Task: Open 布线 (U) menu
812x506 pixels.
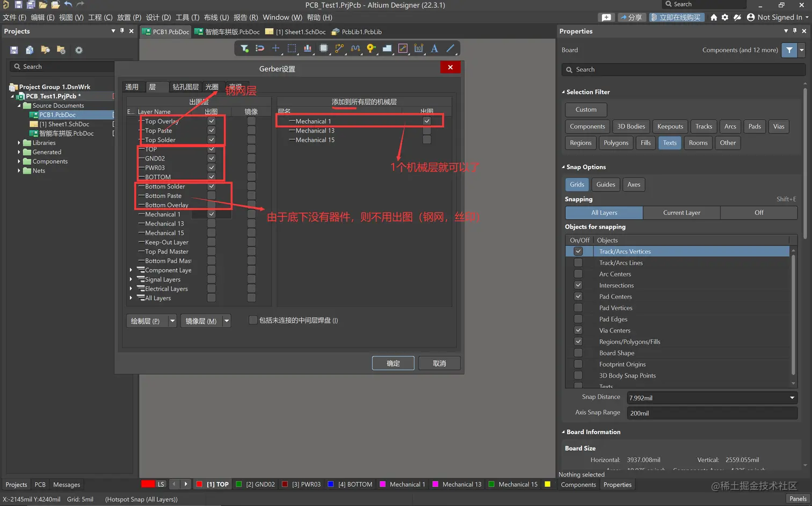Action: pyautogui.click(x=216, y=17)
